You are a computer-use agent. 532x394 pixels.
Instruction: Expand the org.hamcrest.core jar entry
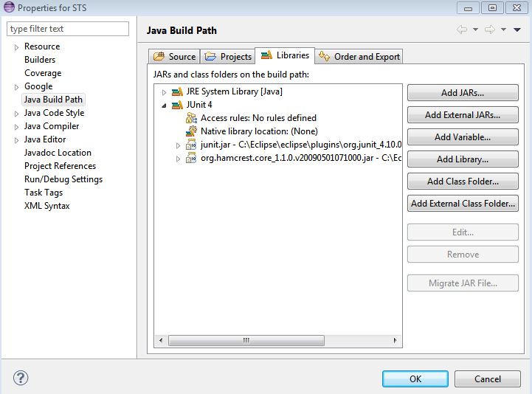coord(178,159)
